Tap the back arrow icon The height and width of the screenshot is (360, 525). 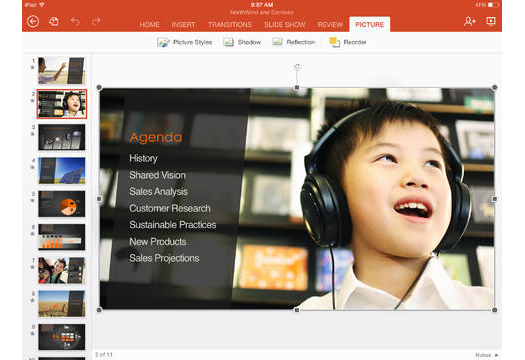click(x=33, y=22)
